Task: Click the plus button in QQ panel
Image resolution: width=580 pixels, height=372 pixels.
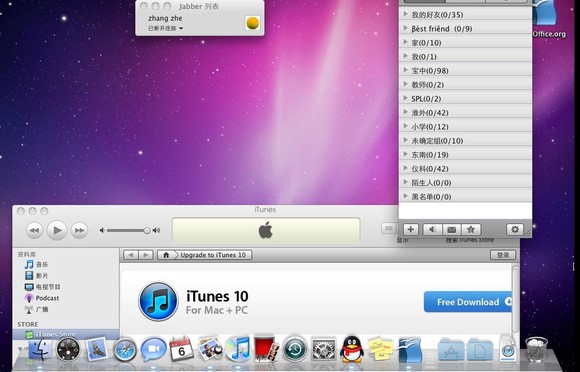Action: click(x=411, y=230)
